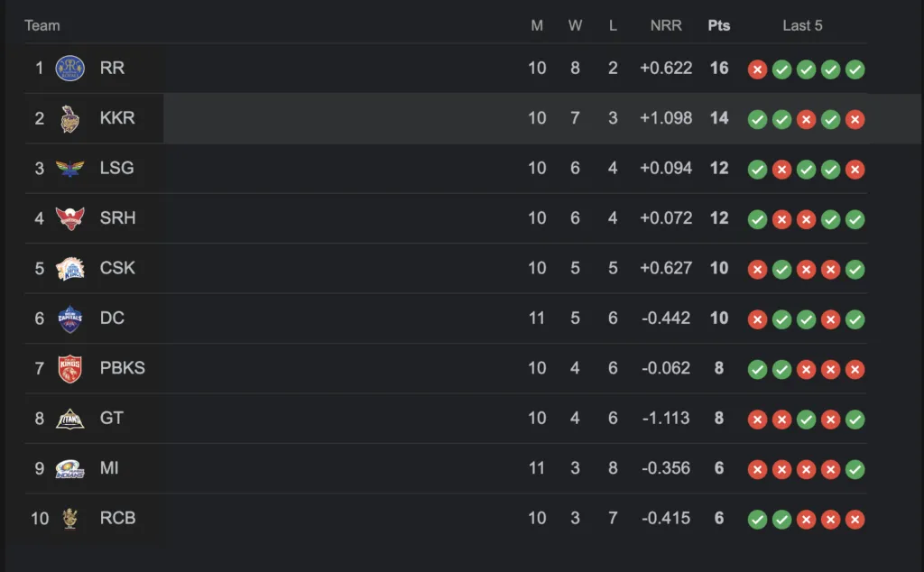The width and height of the screenshot is (924, 572).
Task: Click the SRH eagle logo
Action: pos(69,218)
